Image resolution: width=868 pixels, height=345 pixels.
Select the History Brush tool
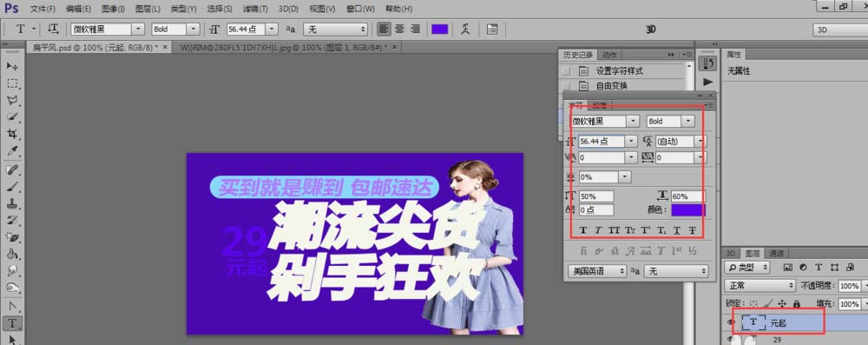(12, 220)
